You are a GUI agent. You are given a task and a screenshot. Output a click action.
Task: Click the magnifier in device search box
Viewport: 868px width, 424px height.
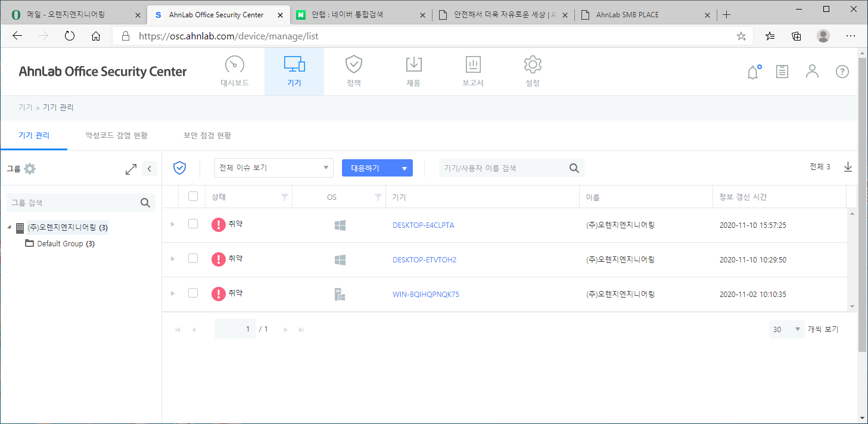pos(574,168)
